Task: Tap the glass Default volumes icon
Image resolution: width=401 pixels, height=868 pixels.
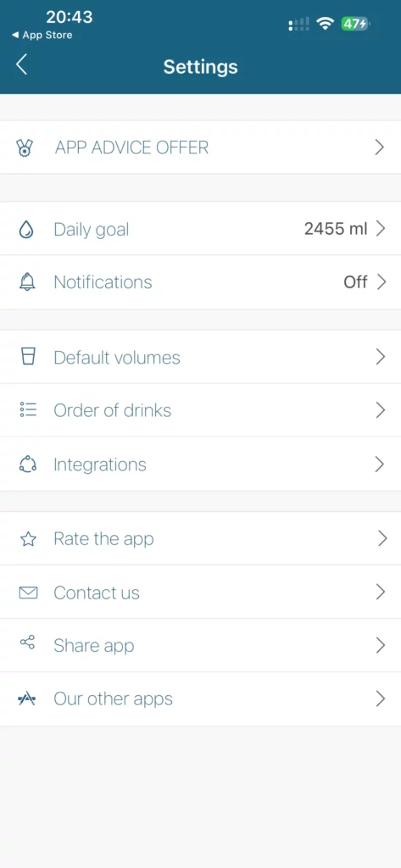Action: 28,356
